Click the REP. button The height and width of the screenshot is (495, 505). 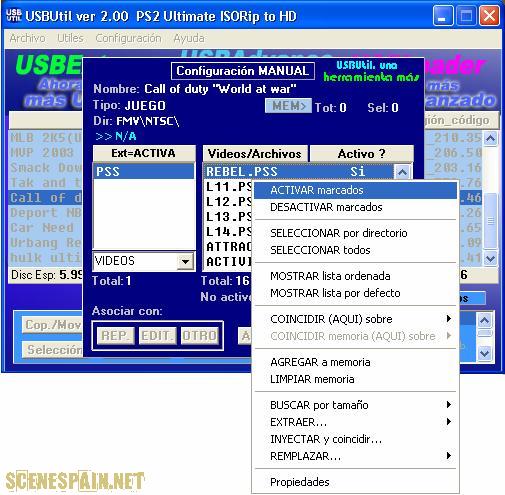pos(116,335)
